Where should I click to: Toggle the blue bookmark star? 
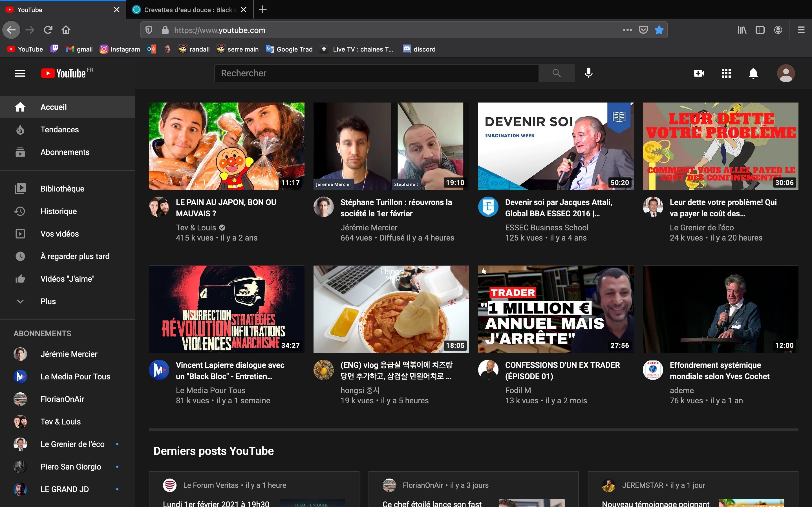pyautogui.click(x=659, y=30)
